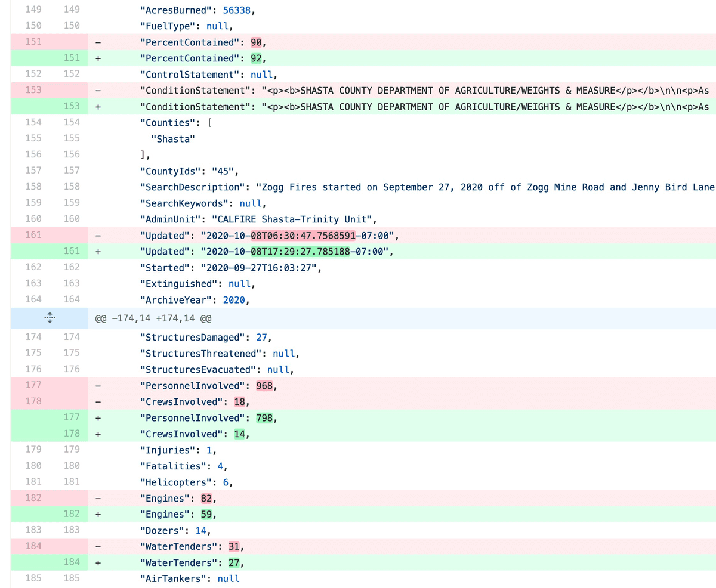Click plus marker on added Updated line
The height and width of the screenshot is (588, 716).
coord(98,251)
